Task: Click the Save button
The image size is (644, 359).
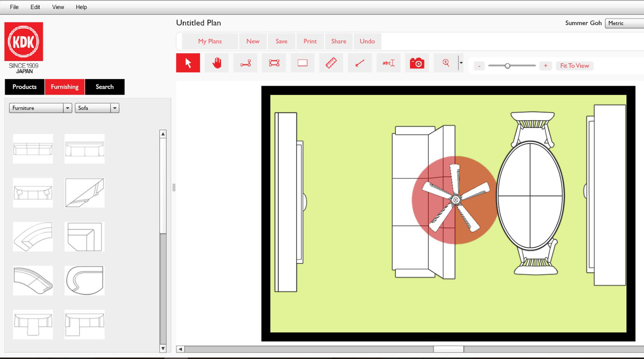Action: pos(281,41)
